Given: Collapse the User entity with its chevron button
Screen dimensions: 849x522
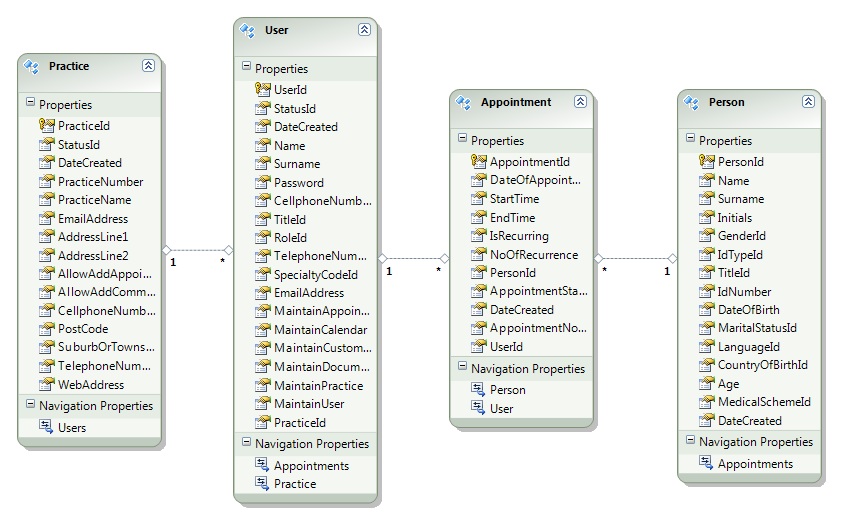Looking at the screenshot, I should (x=364, y=29).
